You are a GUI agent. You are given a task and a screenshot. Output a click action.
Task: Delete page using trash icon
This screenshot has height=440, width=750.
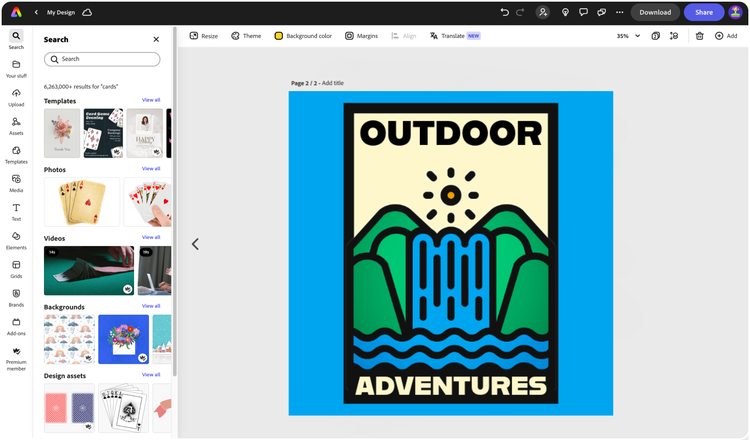click(700, 36)
